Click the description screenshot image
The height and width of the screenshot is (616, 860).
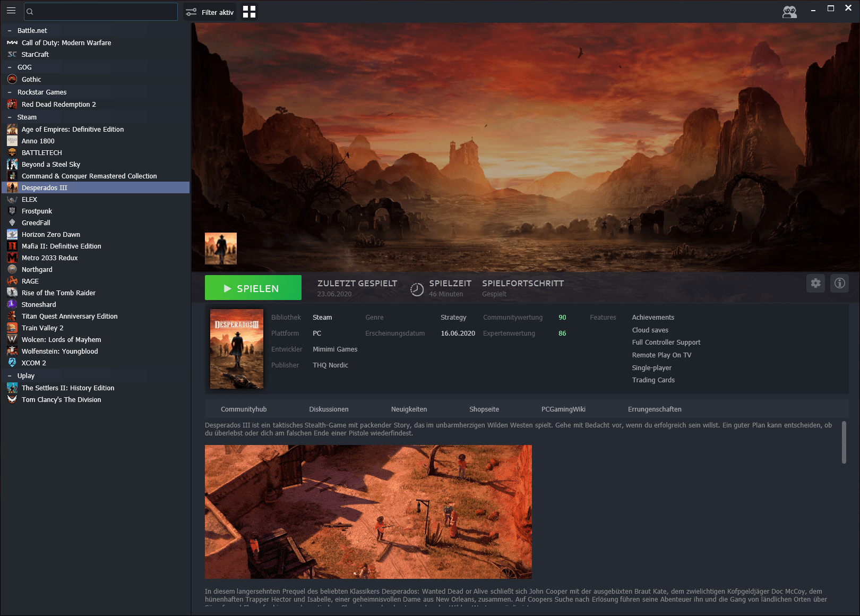click(368, 512)
